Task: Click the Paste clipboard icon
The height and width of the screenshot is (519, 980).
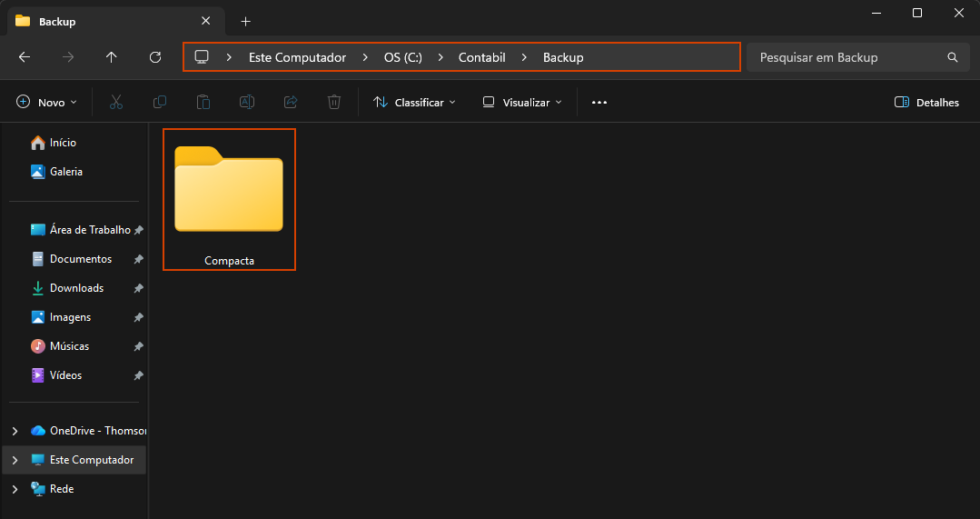Action: click(203, 103)
